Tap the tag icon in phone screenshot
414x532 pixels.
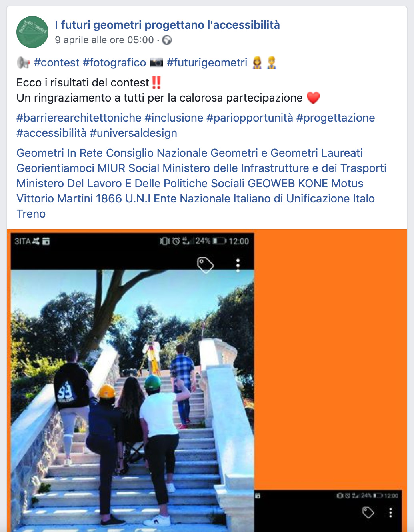click(205, 265)
